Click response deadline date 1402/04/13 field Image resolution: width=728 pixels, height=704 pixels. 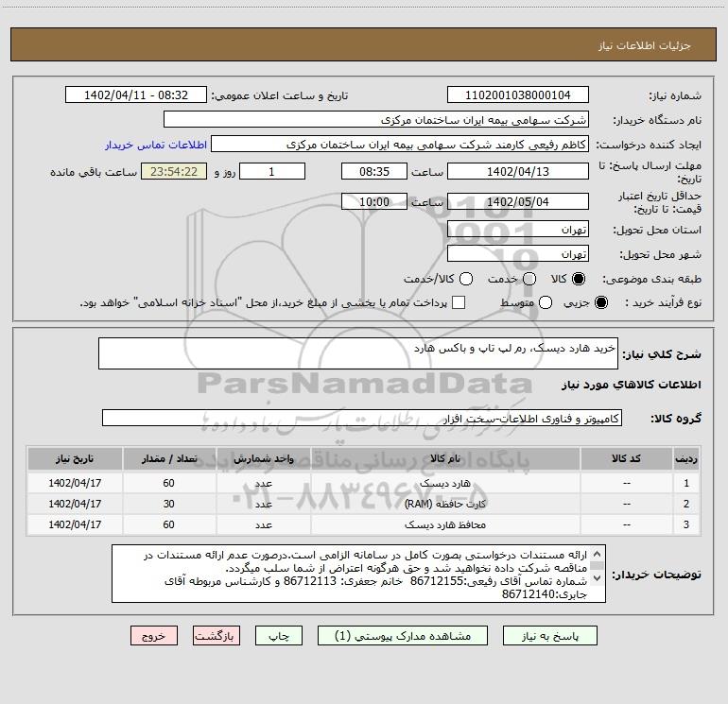(x=518, y=171)
